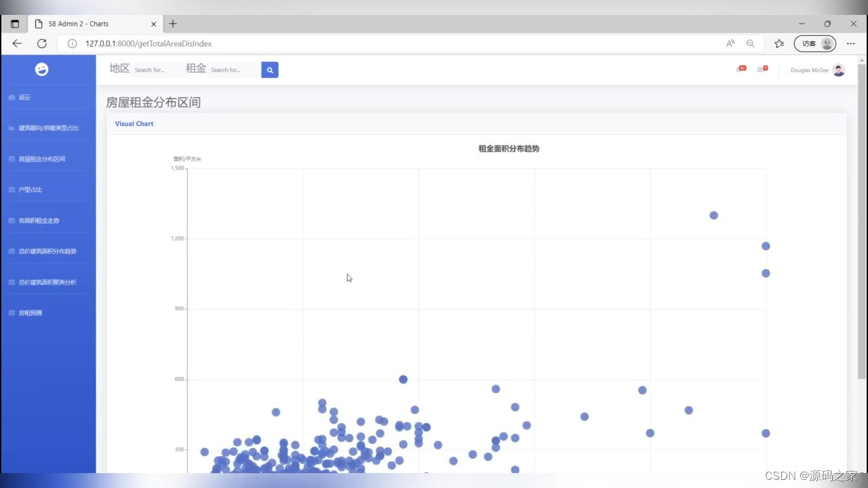
Task: Click the site information icon in address bar
Action: click(72, 43)
